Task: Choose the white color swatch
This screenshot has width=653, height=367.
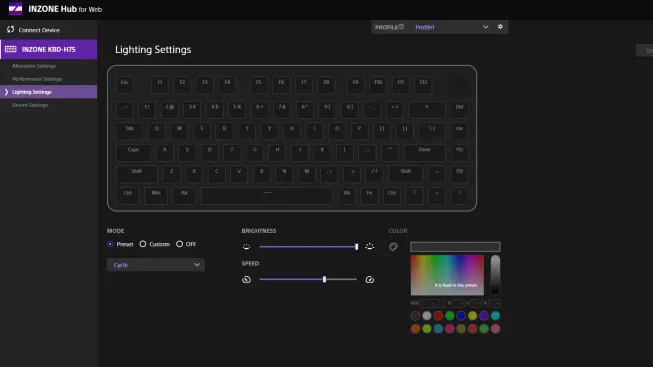Action: 427,316
